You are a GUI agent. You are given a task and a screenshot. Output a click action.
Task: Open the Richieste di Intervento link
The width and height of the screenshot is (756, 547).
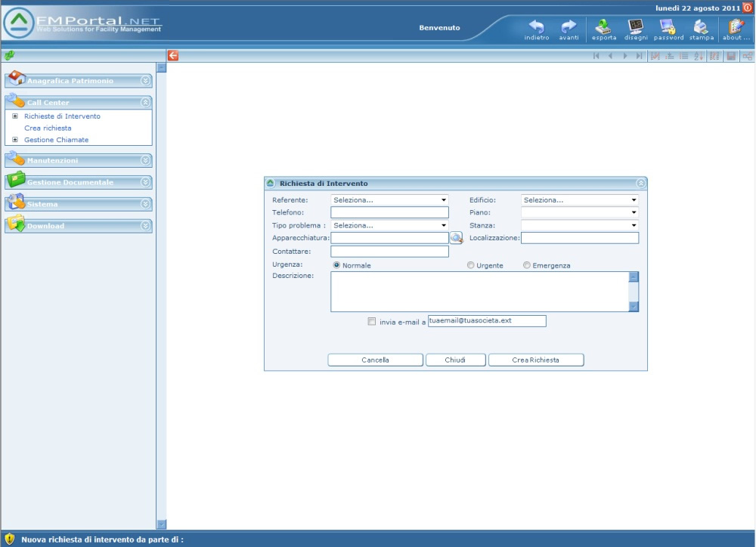point(62,116)
